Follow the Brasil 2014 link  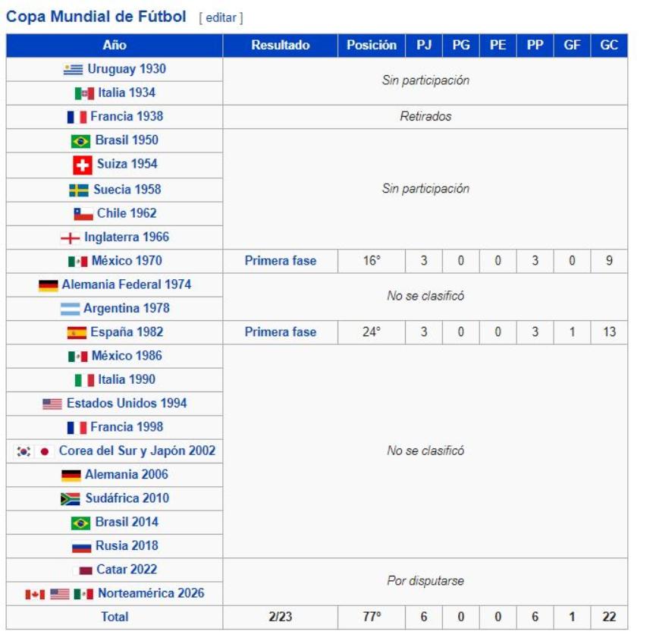point(126,522)
